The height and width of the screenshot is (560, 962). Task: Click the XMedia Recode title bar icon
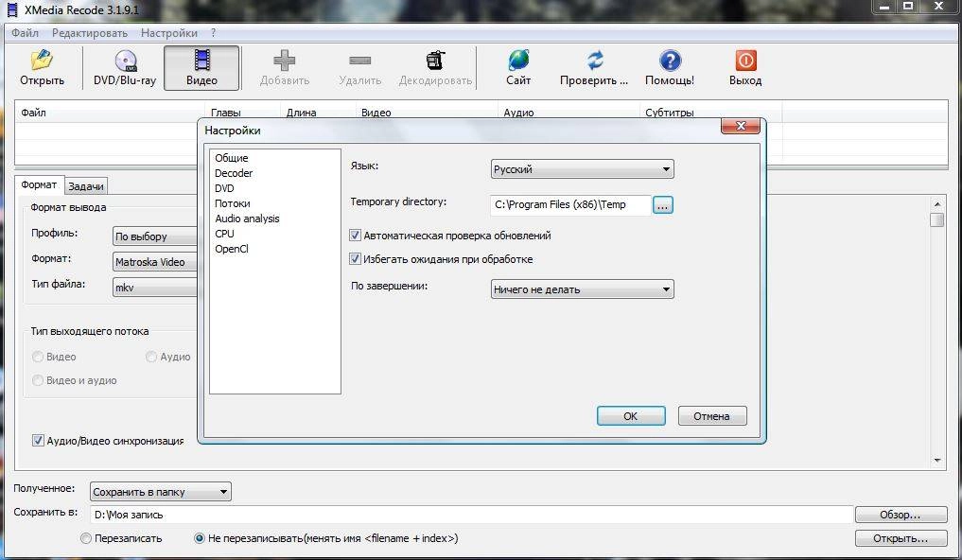pyautogui.click(x=11, y=9)
